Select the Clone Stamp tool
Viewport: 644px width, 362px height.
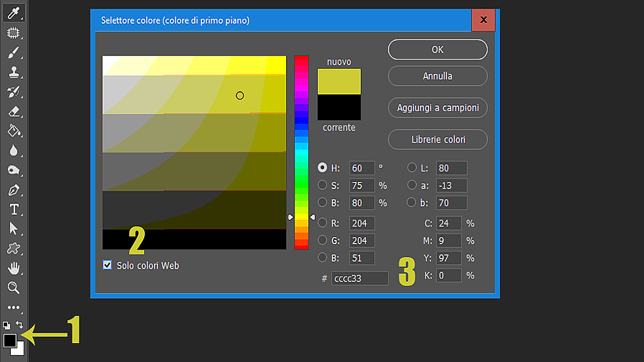(13, 73)
